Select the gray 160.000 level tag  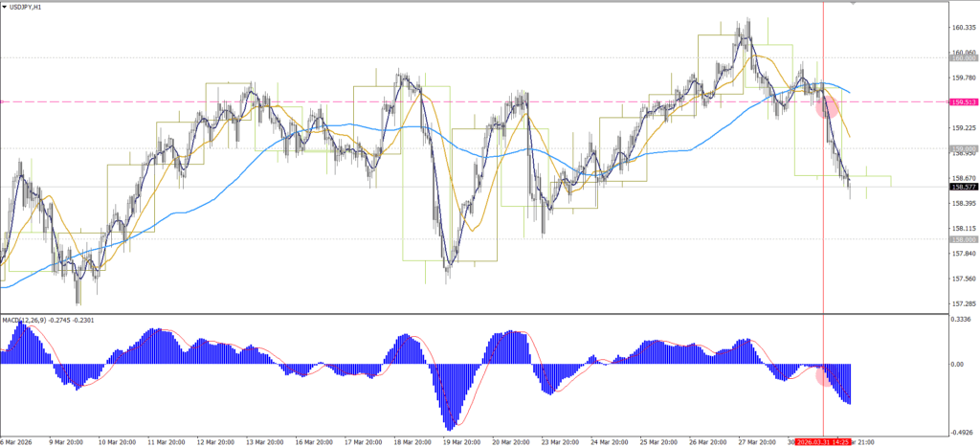(962, 57)
